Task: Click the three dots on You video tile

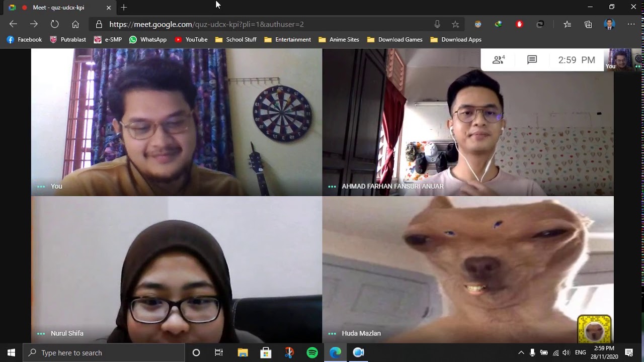Action: coord(41,187)
